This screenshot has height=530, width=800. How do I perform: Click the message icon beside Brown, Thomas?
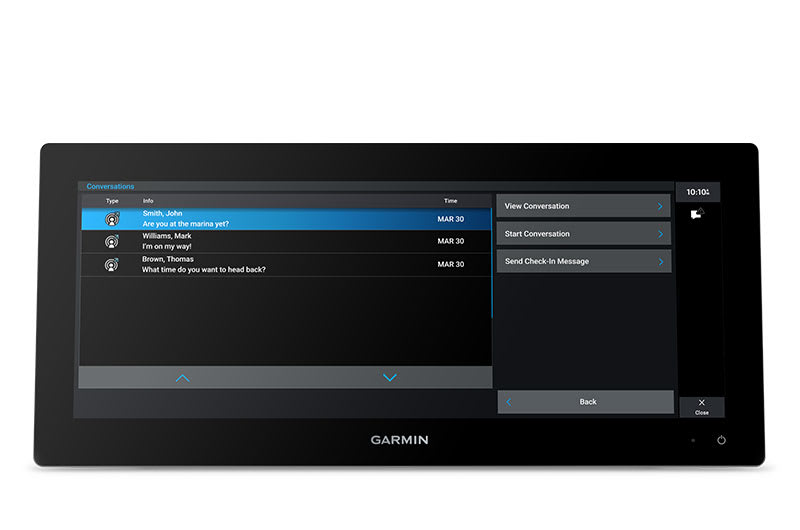click(112, 264)
